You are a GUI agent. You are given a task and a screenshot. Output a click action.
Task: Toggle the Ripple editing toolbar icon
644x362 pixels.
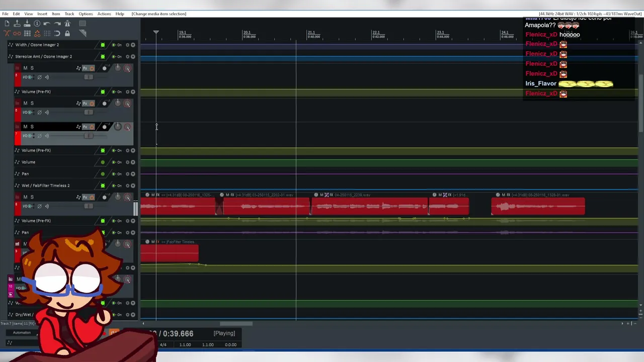point(27,34)
